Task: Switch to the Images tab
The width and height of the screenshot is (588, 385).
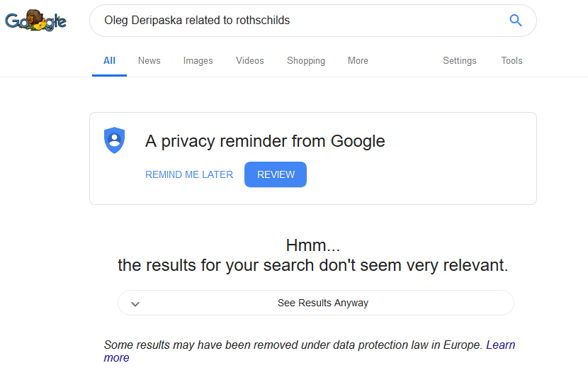Action: (198, 61)
